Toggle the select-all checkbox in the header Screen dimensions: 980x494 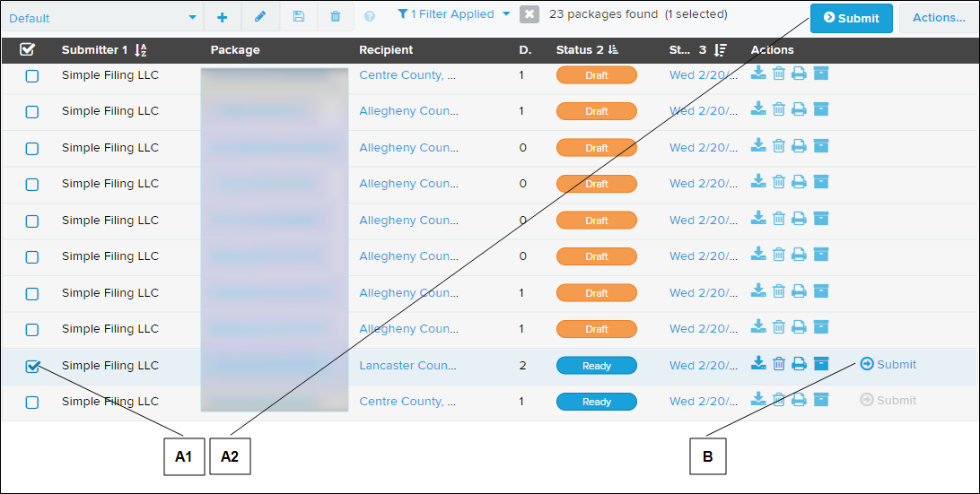pos(27,49)
